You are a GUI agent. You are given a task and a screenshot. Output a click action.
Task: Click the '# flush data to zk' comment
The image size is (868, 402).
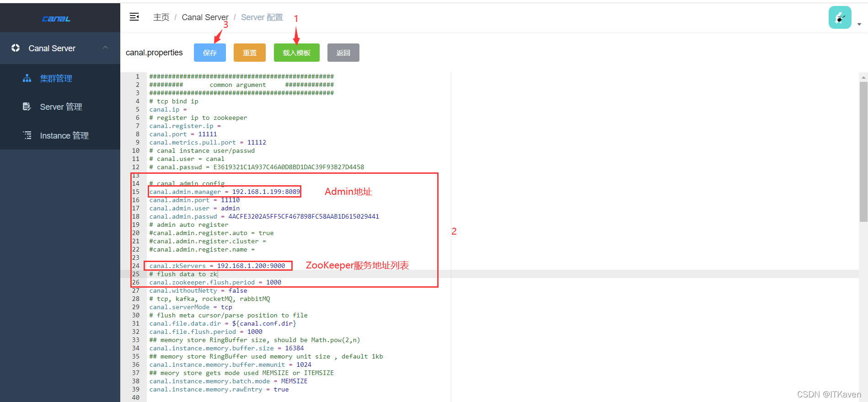click(x=183, y=274)
